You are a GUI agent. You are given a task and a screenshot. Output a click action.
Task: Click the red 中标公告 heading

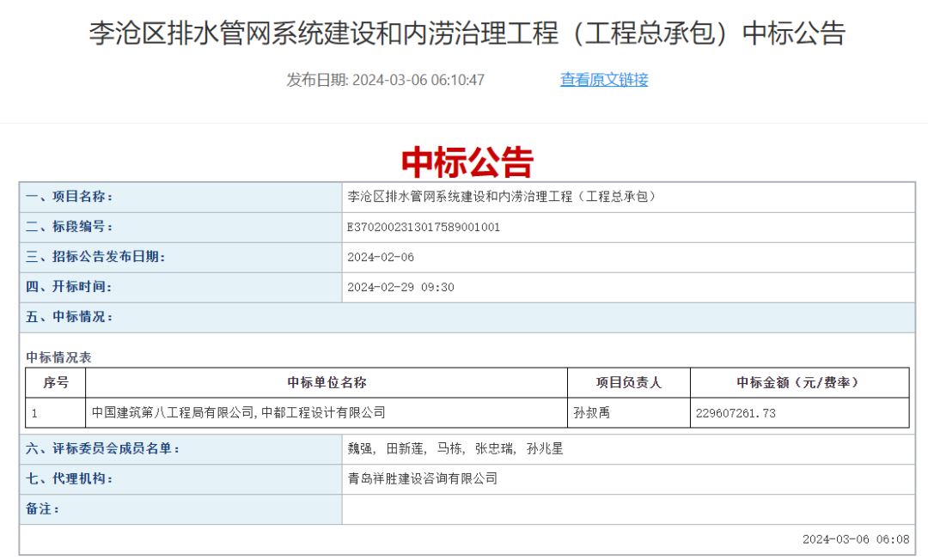pos(467,162)
